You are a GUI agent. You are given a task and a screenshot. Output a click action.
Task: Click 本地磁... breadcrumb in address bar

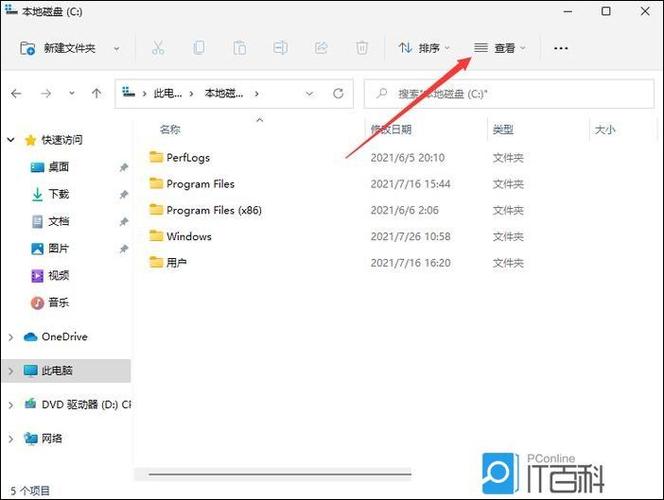[224, 94]
